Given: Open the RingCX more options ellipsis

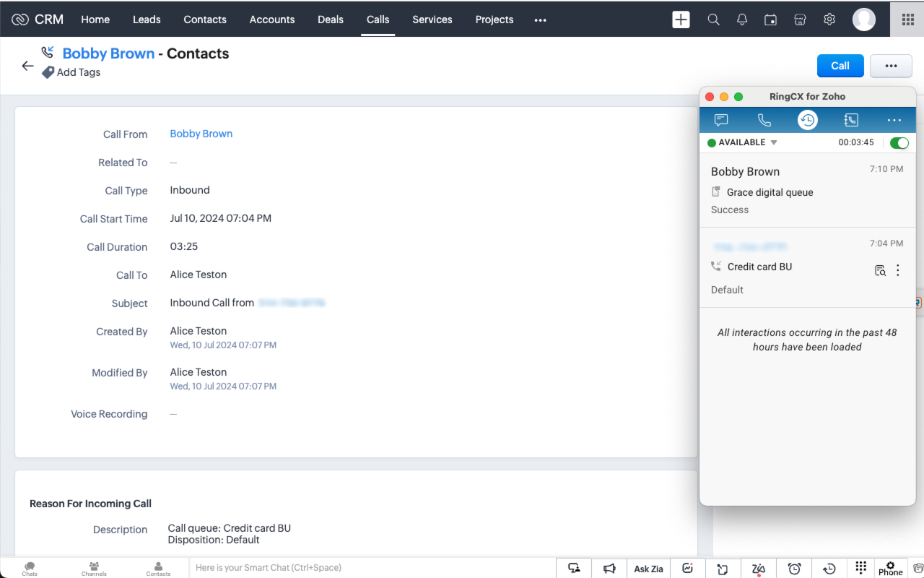Looking at the screenshot, I should (894, 120).
